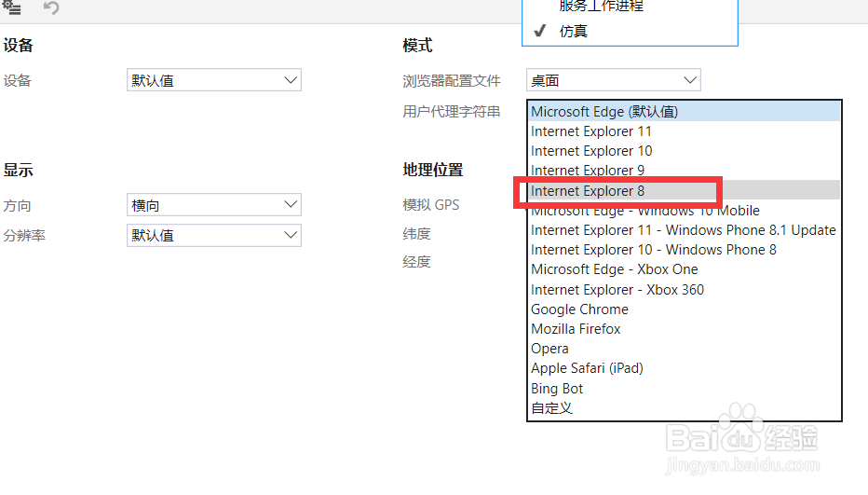The height and width of the screenshot is (495, 868).
Task: Select 自定义 custom user agent option
Action: 551,408
